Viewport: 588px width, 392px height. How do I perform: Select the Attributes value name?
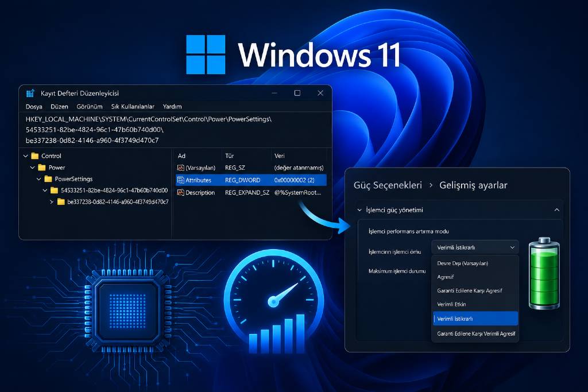tap(198, 180)
